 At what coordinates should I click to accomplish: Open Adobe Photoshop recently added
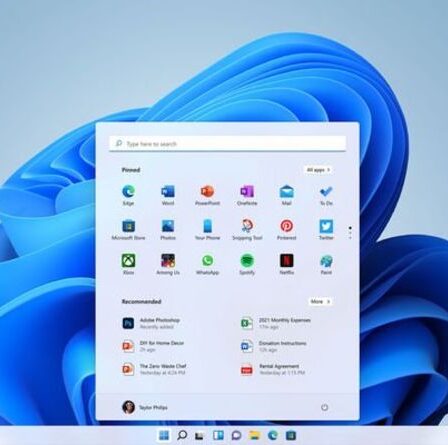pos(152,323)
